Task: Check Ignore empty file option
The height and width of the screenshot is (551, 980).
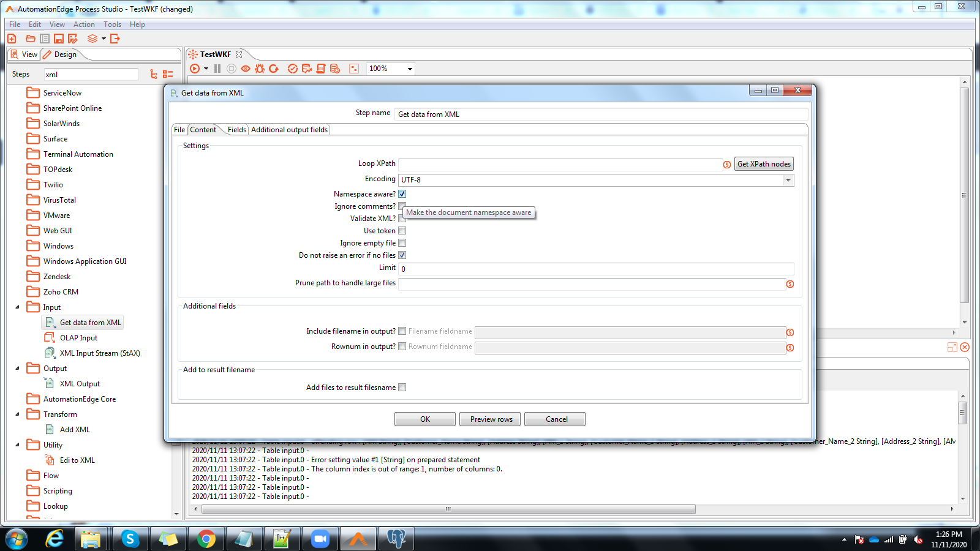Action: [402, 243]
